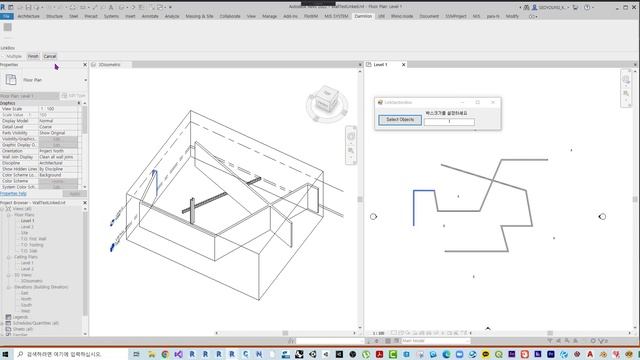This screenshot has height=360, width=640.
Task: Click the box size input field in dialog
Action: pos(449,122)
